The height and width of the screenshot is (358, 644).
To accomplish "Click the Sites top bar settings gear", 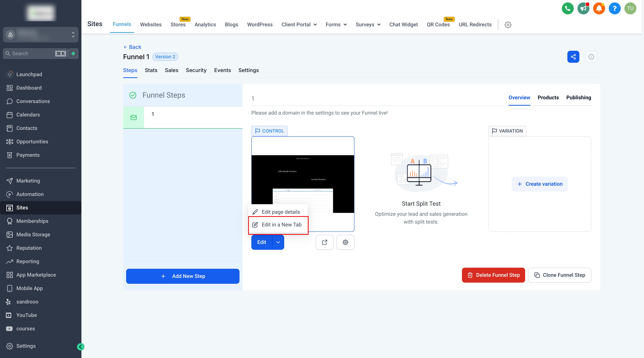I will pyautogui.click(x=508, y=24).
